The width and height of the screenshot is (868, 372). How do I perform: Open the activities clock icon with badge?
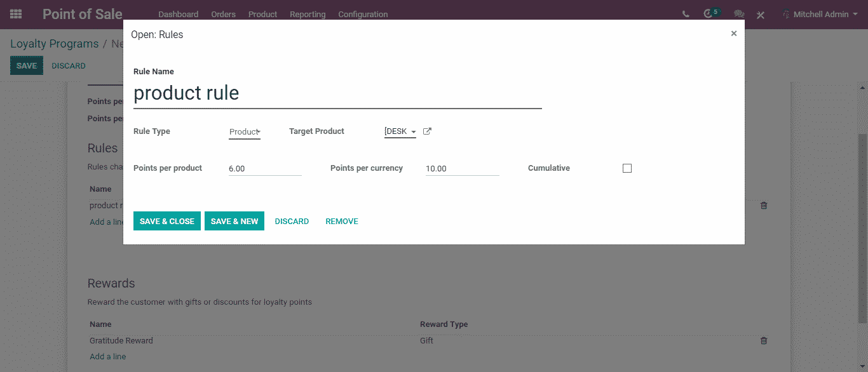709,14
